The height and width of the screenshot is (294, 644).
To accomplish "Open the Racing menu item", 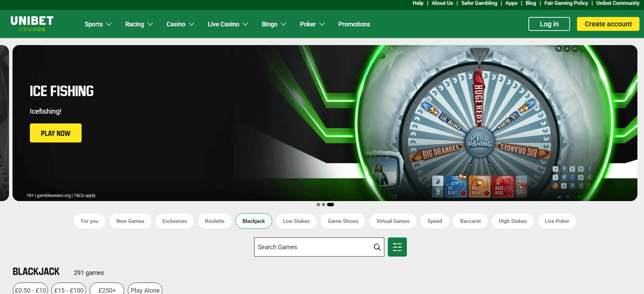I will pyautogui.click(x=135, y=24).
